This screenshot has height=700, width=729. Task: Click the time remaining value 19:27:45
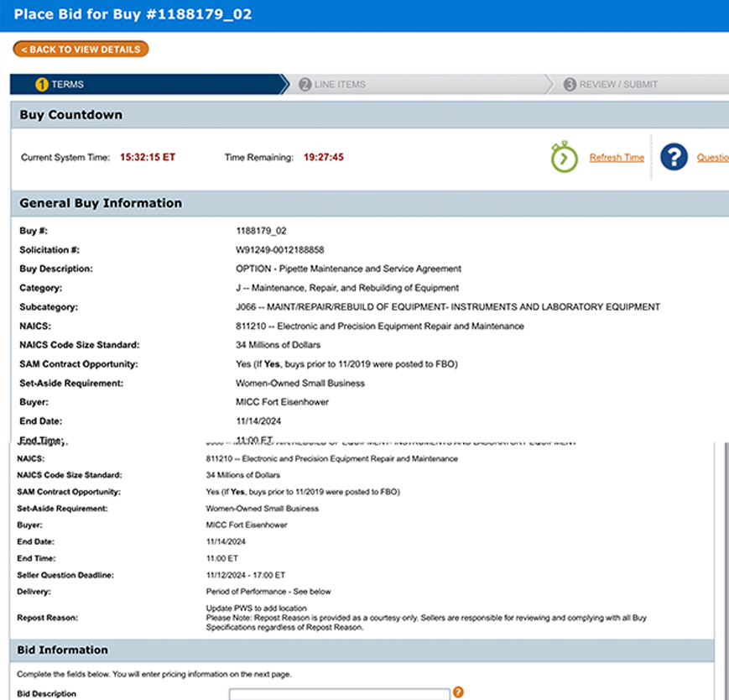click(324, 157)
